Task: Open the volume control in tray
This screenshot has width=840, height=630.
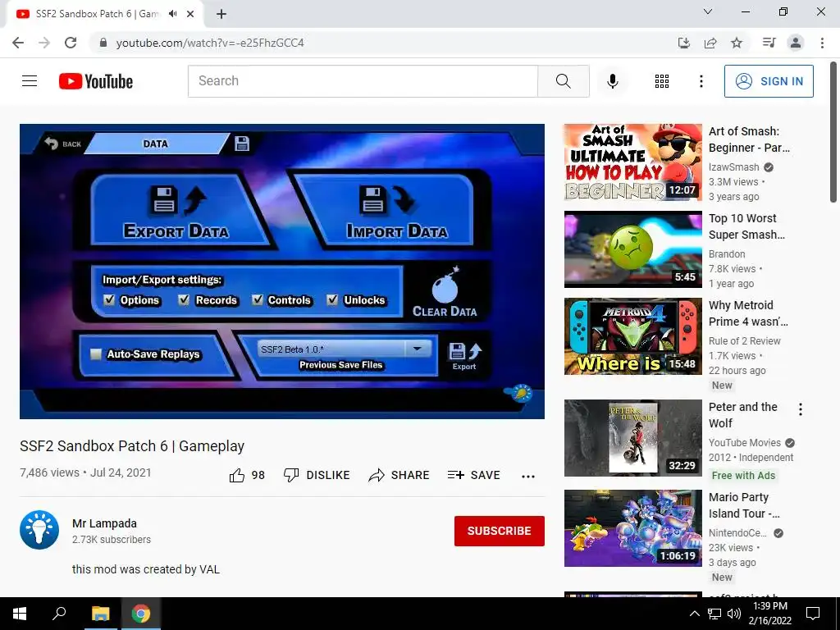Action: (x=734, y=614)
